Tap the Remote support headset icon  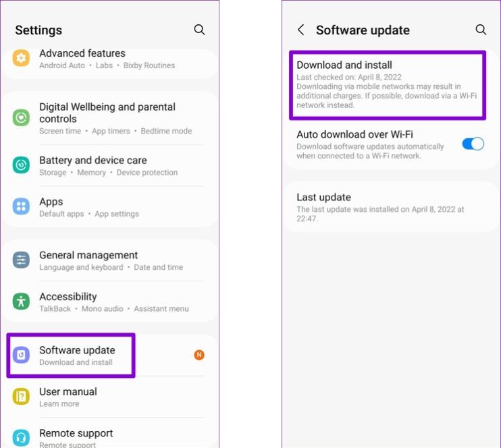(22, 437)
